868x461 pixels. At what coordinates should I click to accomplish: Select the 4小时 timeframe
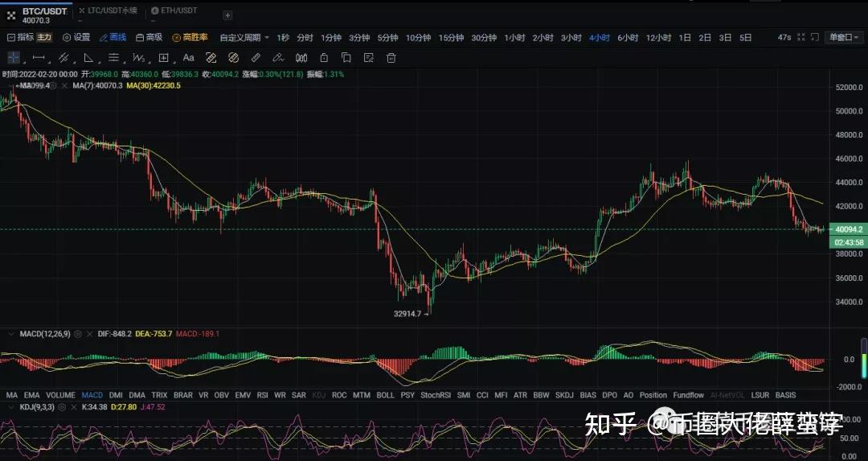pyautogui.click(x=599, y=38)
